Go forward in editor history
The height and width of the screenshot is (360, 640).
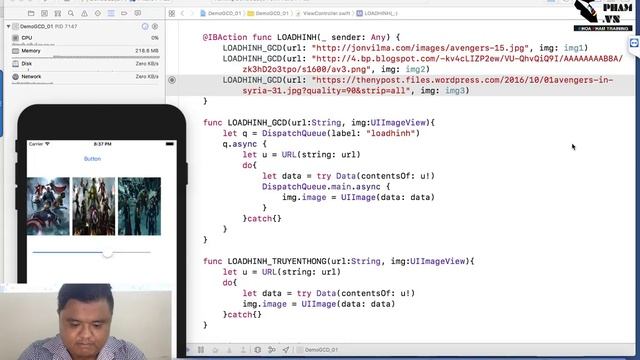click(192, 13)
